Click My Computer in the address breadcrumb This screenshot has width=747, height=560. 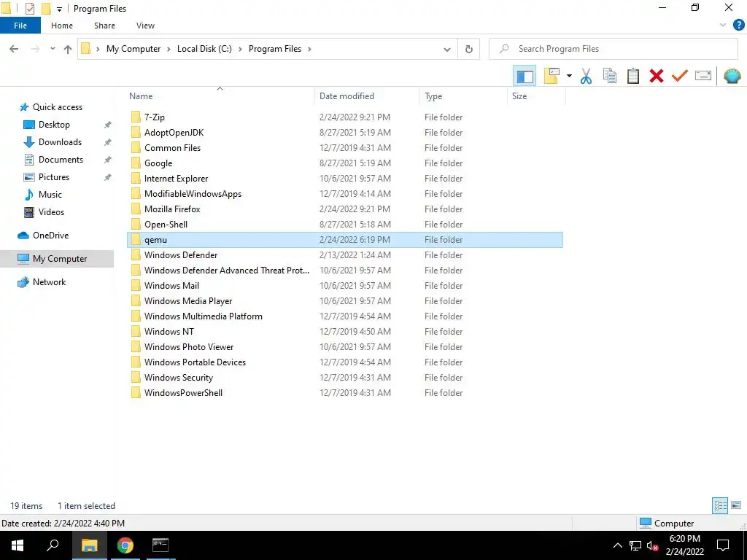pyautogui.click(x=133, y=49)
